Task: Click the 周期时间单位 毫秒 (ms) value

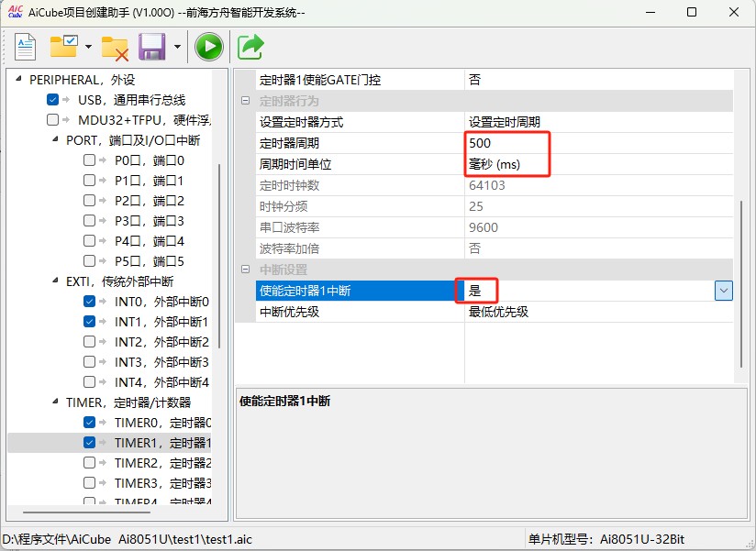Action: pos(598,164)
